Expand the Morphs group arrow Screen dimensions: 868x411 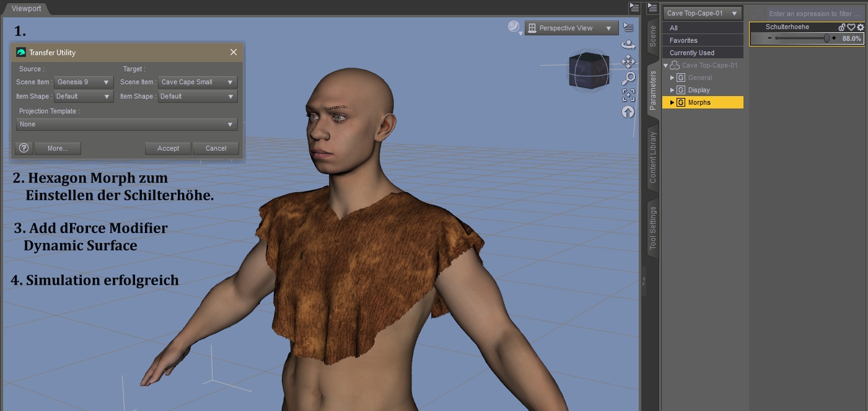click(x=672, y=102)
